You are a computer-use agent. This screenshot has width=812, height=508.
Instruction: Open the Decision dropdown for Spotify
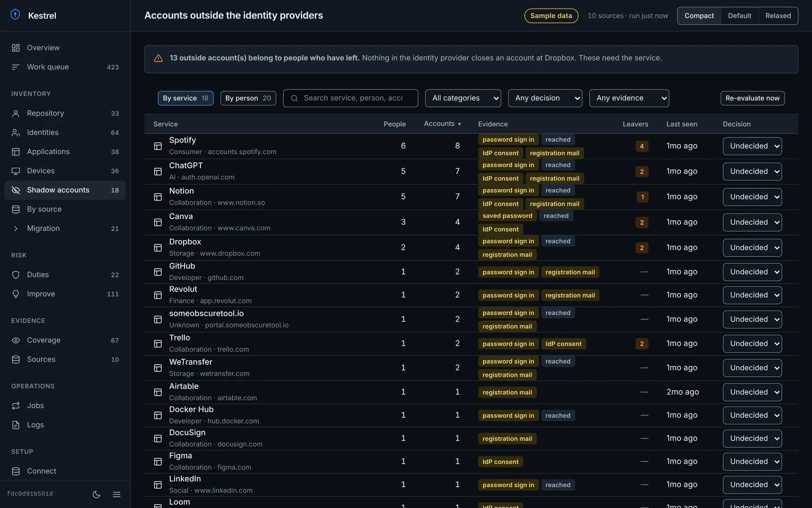point(752,146)
